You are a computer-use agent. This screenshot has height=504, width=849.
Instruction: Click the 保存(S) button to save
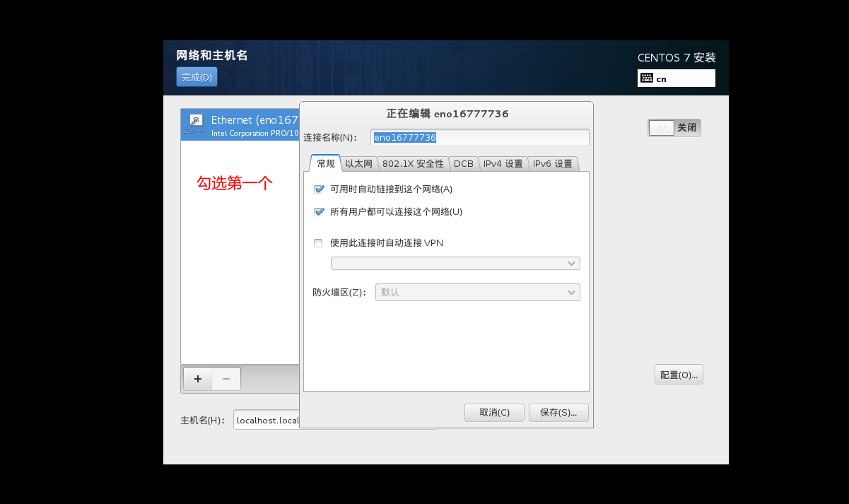pyautogui.click(x=558, y=412)
